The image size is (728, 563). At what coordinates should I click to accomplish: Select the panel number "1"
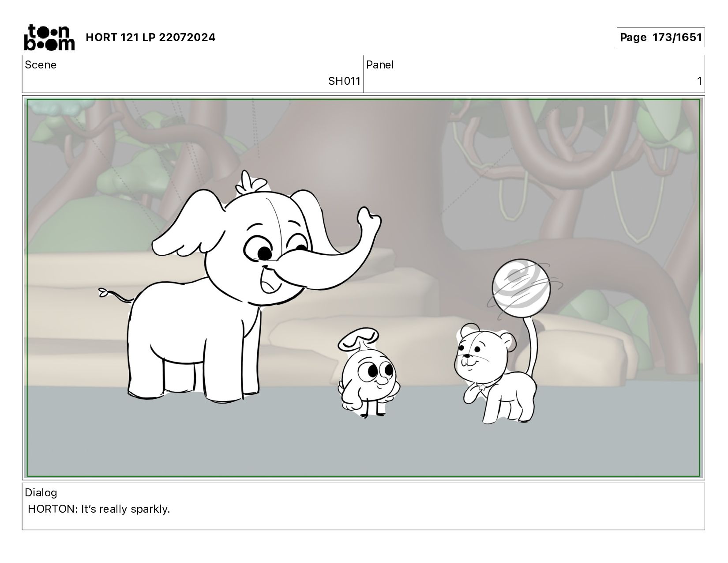click(x=699, y=81)
